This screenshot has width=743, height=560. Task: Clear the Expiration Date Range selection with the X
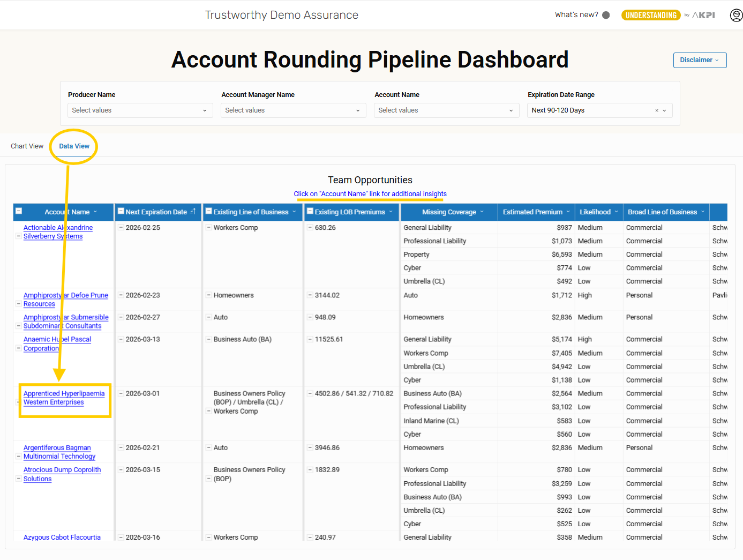tap(657, 110)
